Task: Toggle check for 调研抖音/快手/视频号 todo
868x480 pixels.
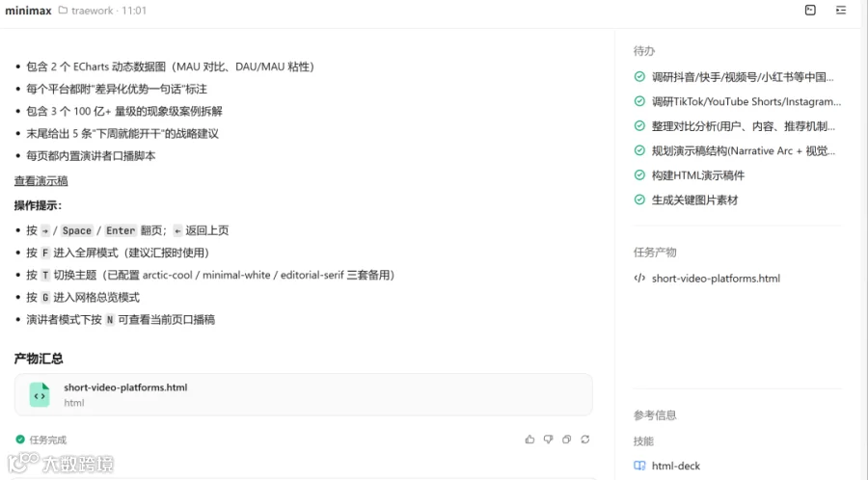Action: click(639, 77)
